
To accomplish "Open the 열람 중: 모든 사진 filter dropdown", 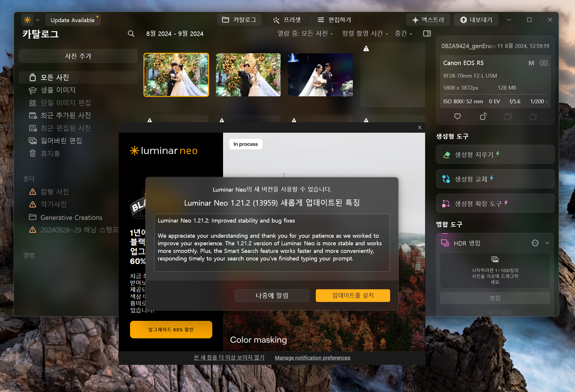I will pyautogui.click(x=305, y=34).
